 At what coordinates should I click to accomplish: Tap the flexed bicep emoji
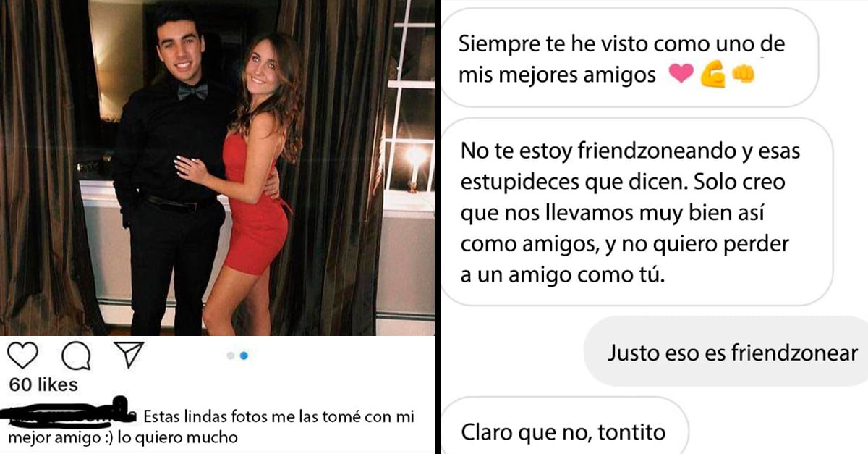[x=712, y=73]
